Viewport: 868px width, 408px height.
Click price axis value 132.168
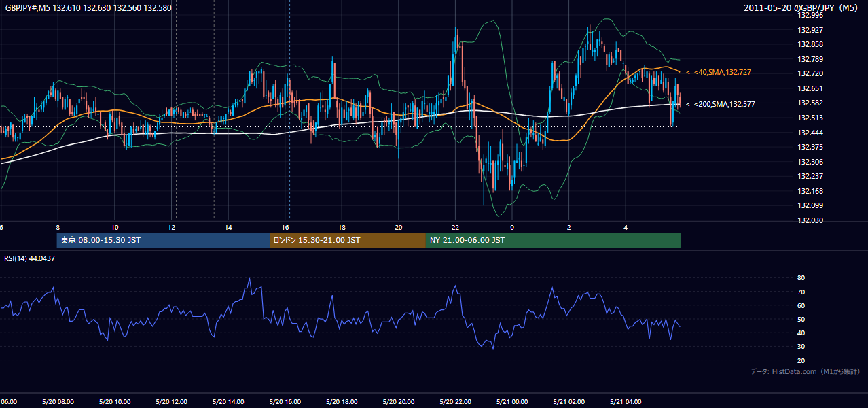(x=811, y=191)
